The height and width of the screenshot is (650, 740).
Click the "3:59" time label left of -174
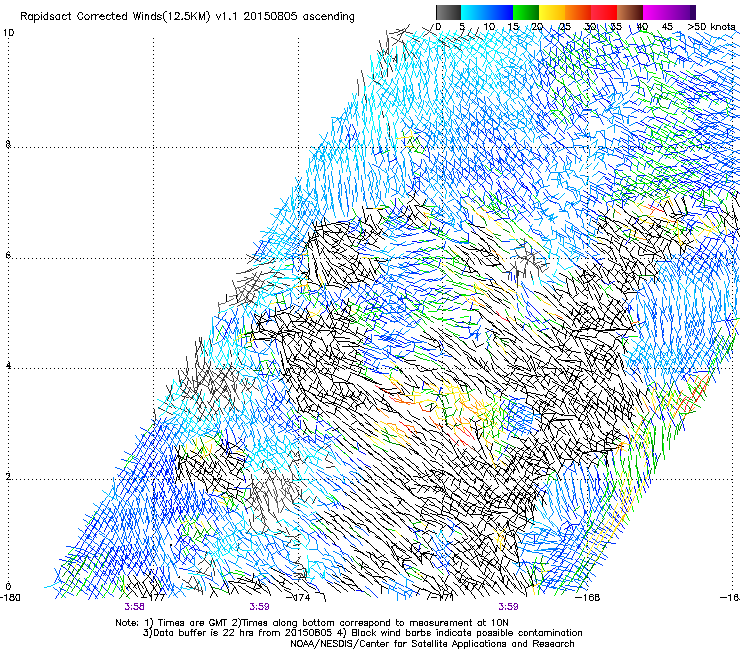[260, 607]
